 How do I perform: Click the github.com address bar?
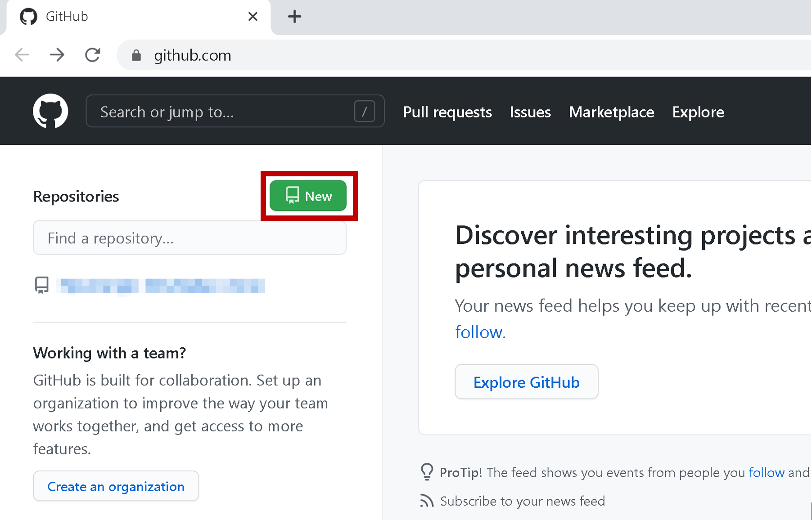point(464,55)
